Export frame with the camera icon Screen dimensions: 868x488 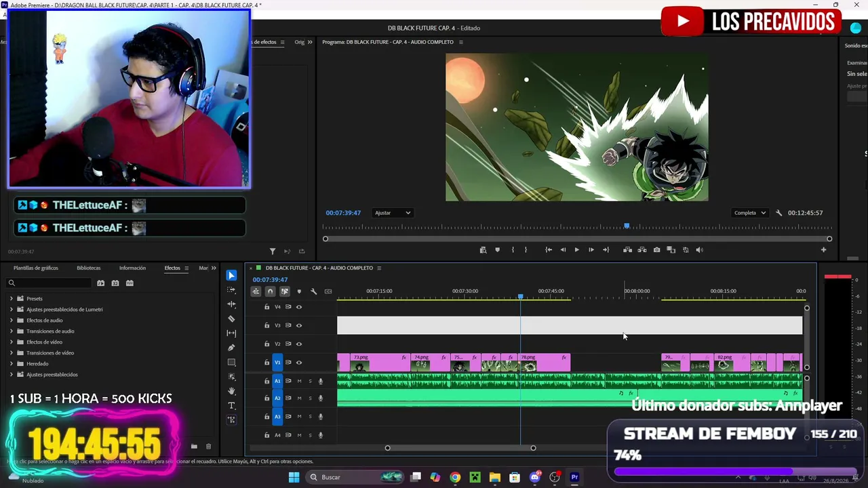(656, 250)
